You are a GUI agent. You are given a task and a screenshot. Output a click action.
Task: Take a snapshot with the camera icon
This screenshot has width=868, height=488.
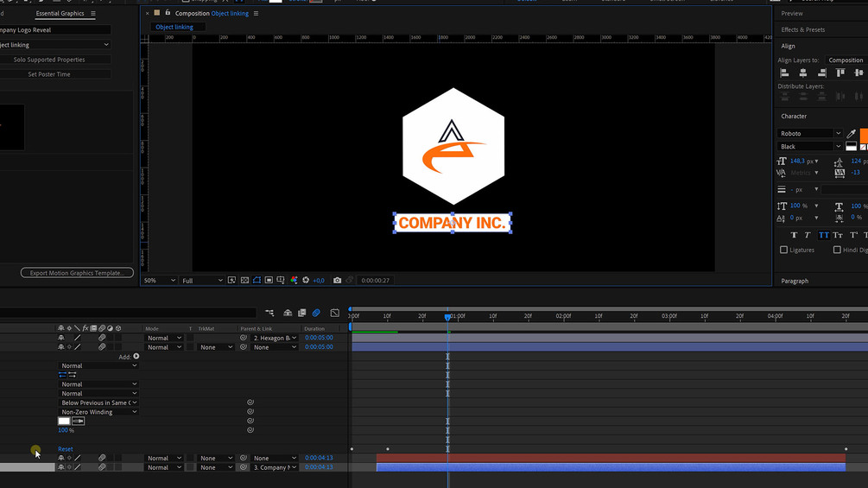pyautogui.click(x=337, y=281)
